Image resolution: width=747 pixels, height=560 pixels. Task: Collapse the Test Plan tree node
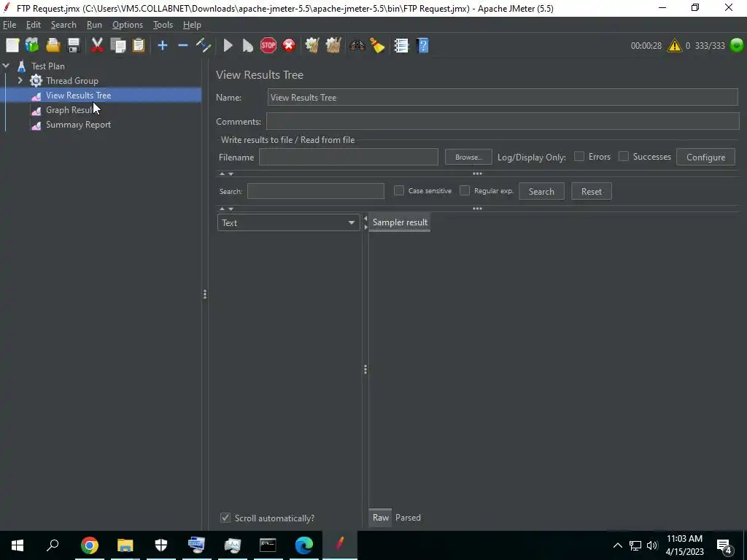pyautogui.click(x=6, y=66)
